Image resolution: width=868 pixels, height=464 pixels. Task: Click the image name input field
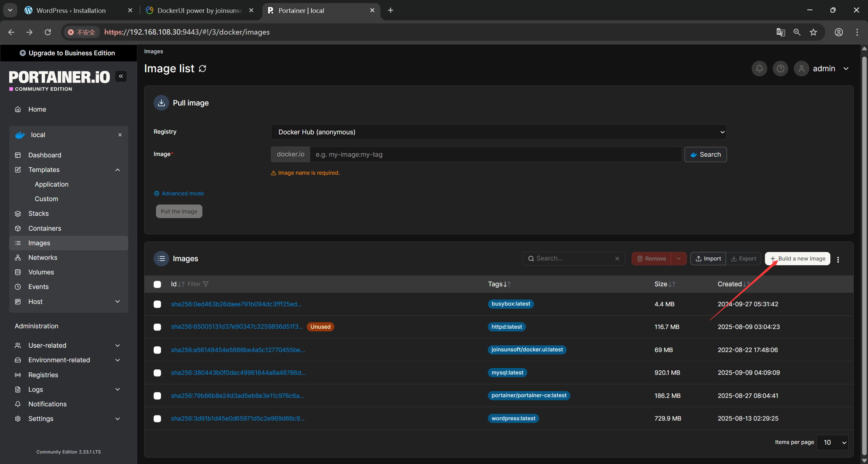point(496,154)
